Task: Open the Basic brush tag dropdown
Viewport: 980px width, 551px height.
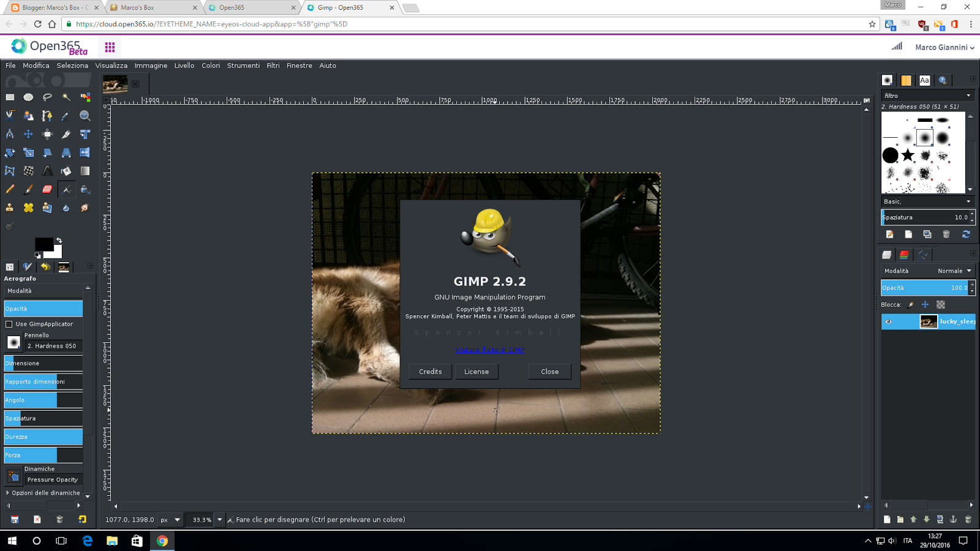Action: (928, 201)
